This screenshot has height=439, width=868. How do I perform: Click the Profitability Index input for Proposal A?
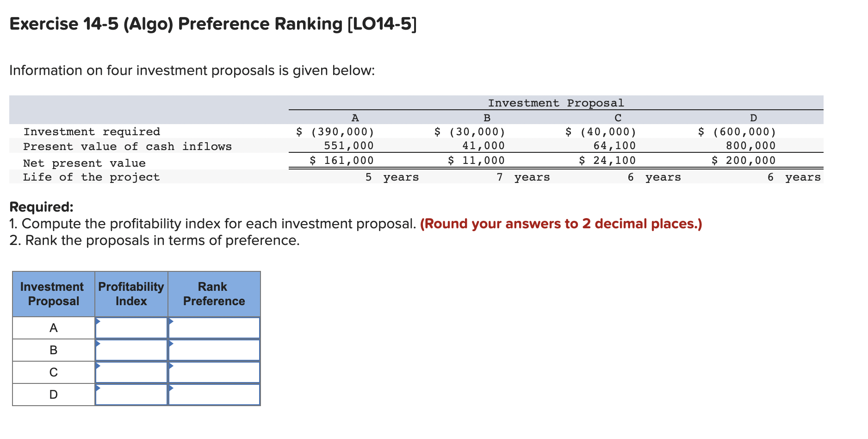[x=131, y=327]
